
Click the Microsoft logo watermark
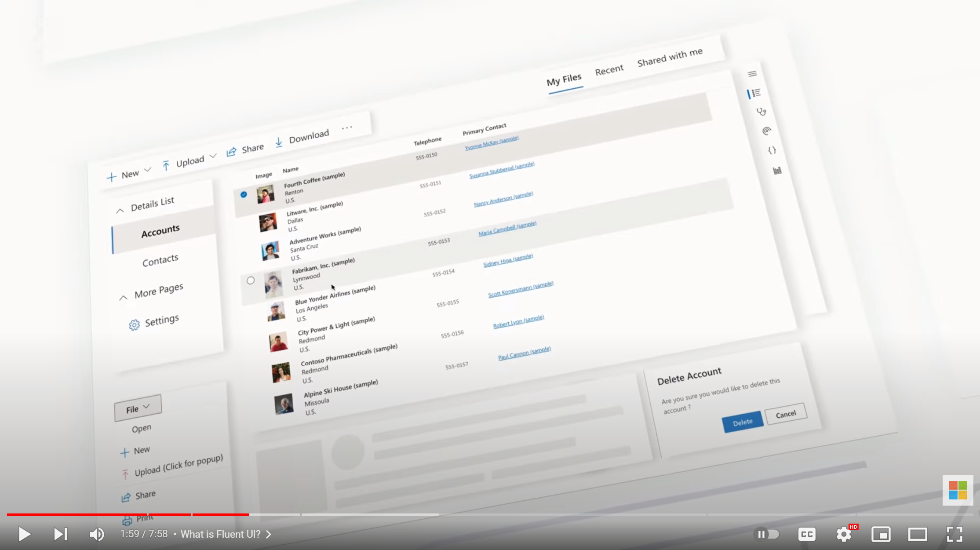click(x=958, y=490)
